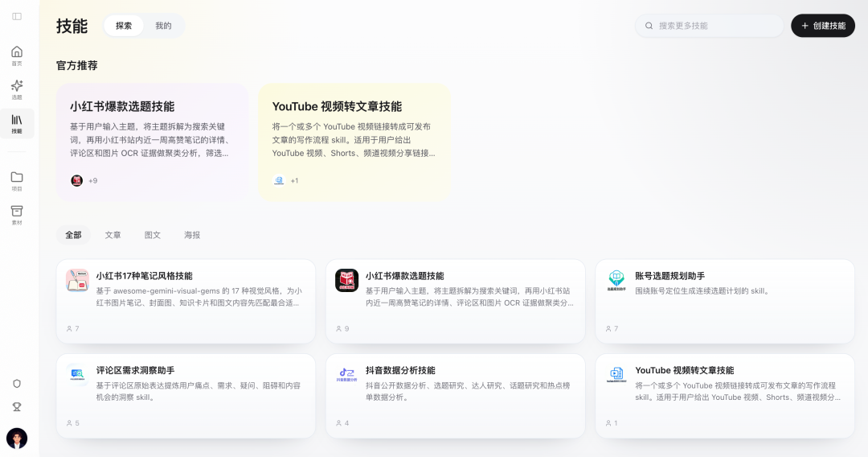Select 技能 library icon in sidebar
Screen dimensions: 868x457
tap(17, 120)
